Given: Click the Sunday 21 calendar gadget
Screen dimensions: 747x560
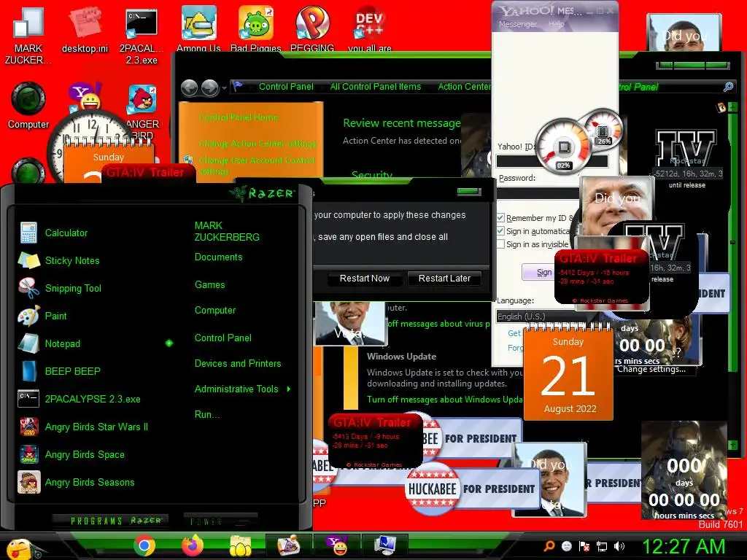Looking at the screenshot, I should click(568, 373).
